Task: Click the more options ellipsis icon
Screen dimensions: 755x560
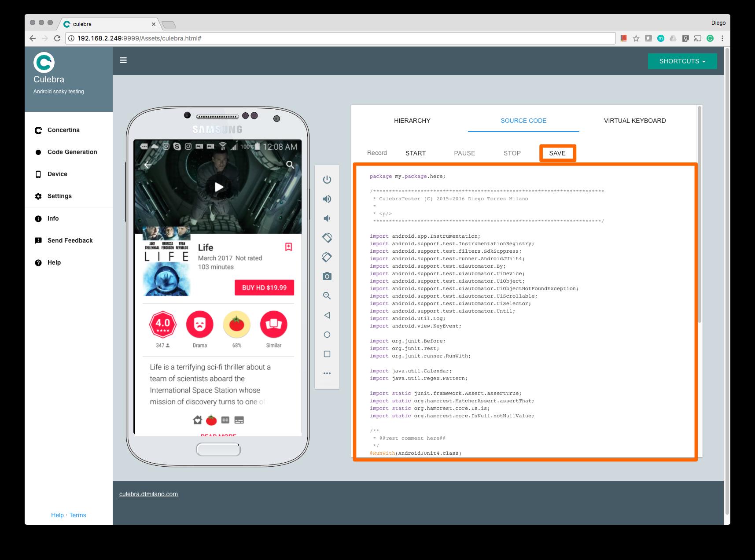Action: 327,373
